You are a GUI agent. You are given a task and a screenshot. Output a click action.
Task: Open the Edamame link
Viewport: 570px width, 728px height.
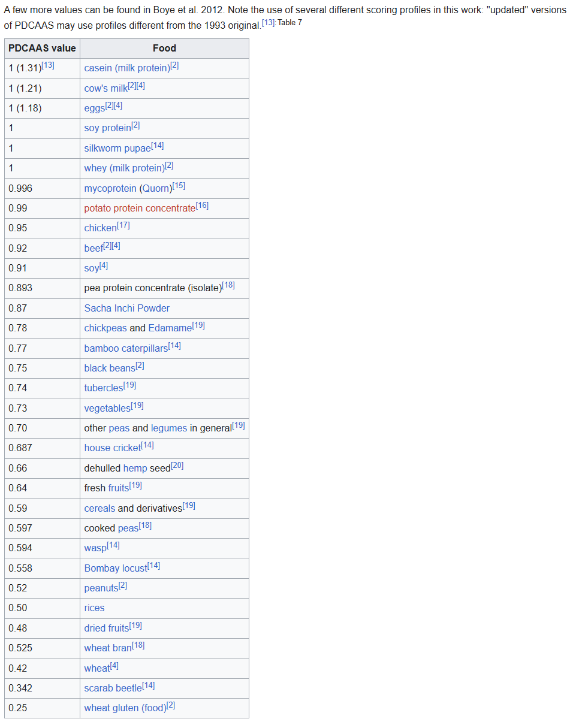[x=170, y=328]
